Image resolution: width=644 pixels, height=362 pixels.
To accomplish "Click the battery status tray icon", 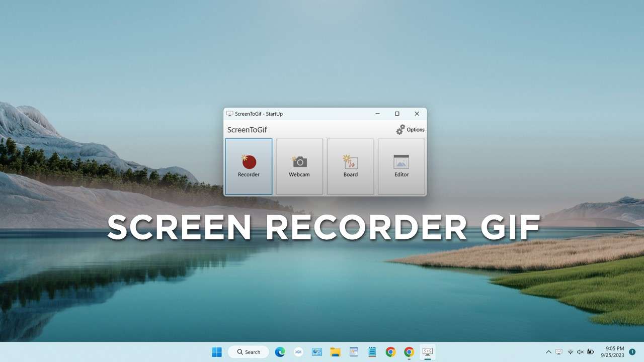I will 591,352.
